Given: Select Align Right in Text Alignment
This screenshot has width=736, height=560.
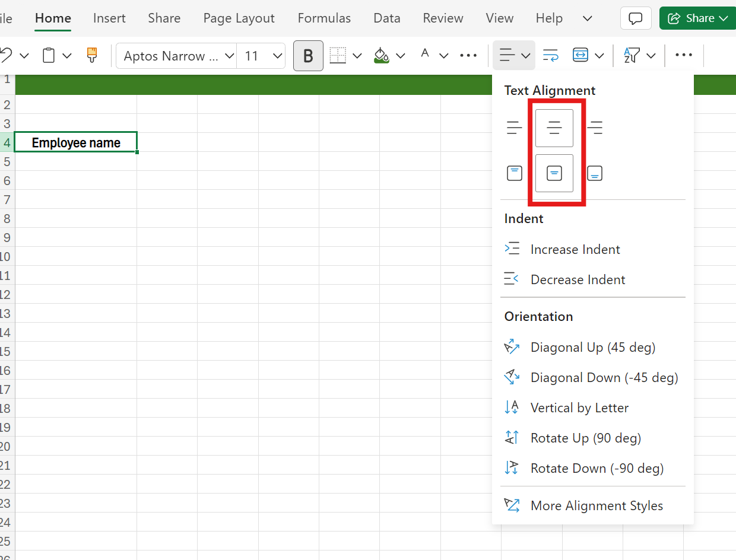Looking at the screenshot, I should [x=595, y=128].
